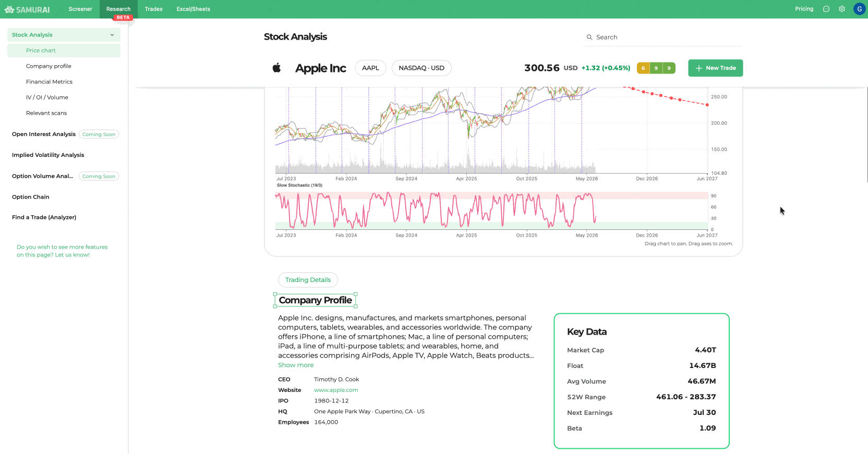Go to the Pricing page
Image resolution: width=868 pixels, height=454 pixels.
point(804,9)
